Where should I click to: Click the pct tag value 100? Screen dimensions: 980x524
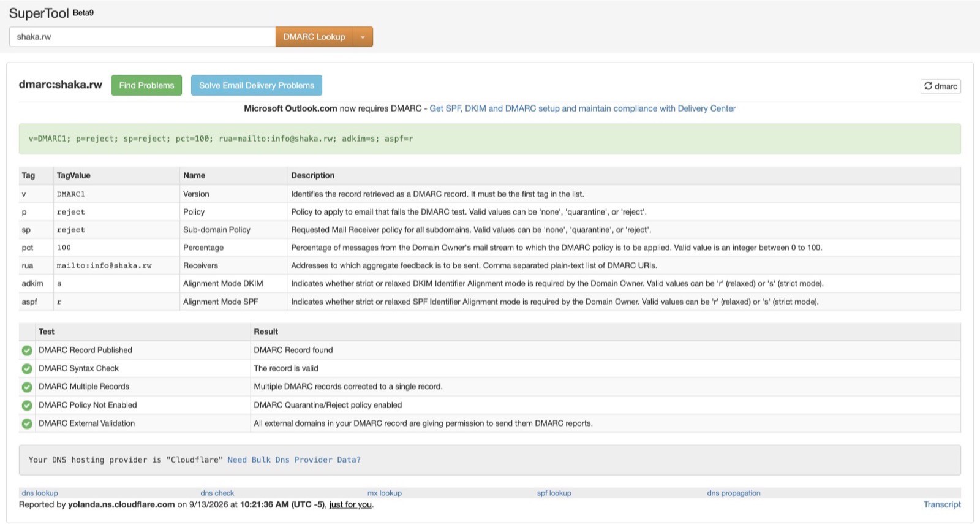(64, 248)
